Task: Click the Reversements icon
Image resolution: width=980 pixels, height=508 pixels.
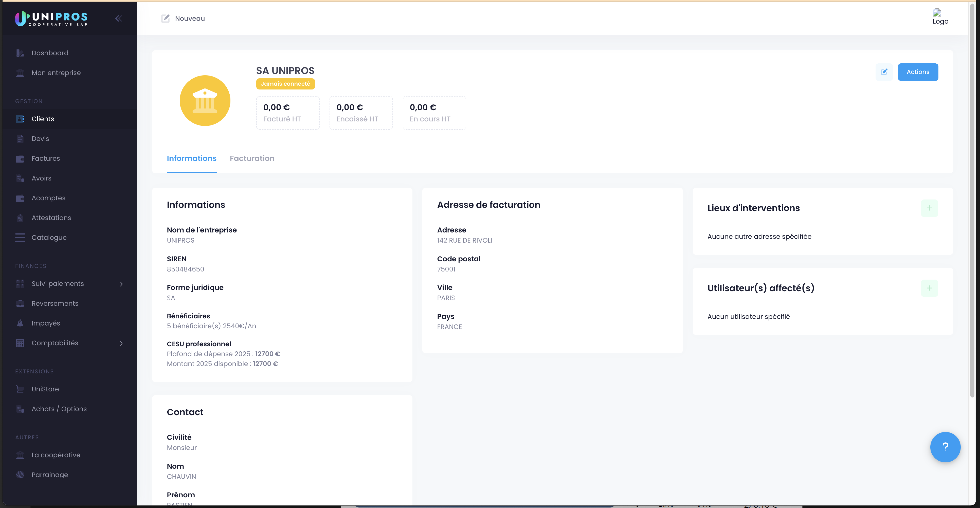Action: click(x=20, y=303)
